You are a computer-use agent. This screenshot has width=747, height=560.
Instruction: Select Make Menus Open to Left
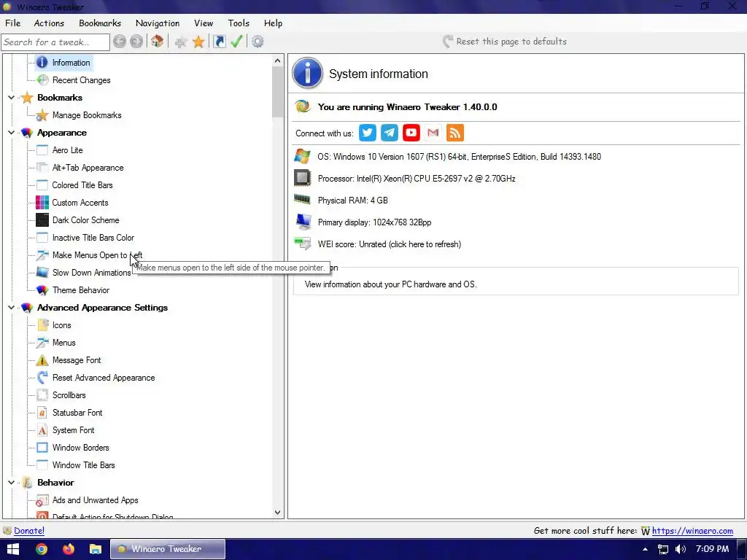(97, 255)
